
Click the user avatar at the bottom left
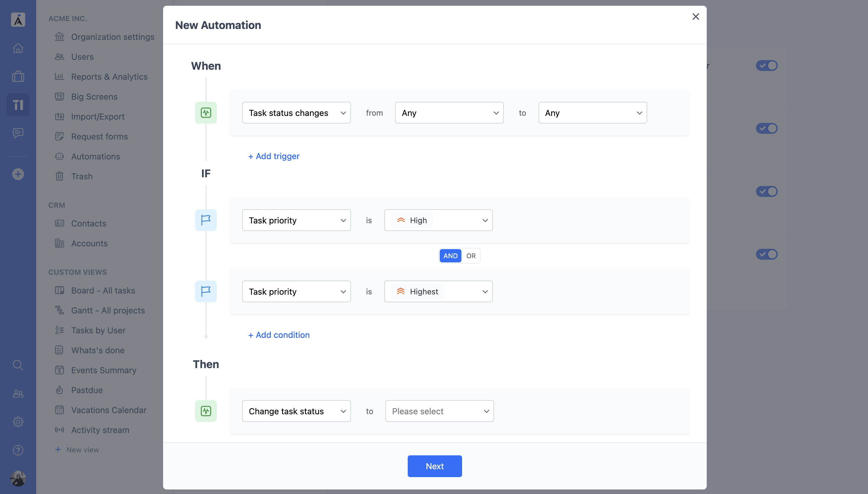coord(18,478)
